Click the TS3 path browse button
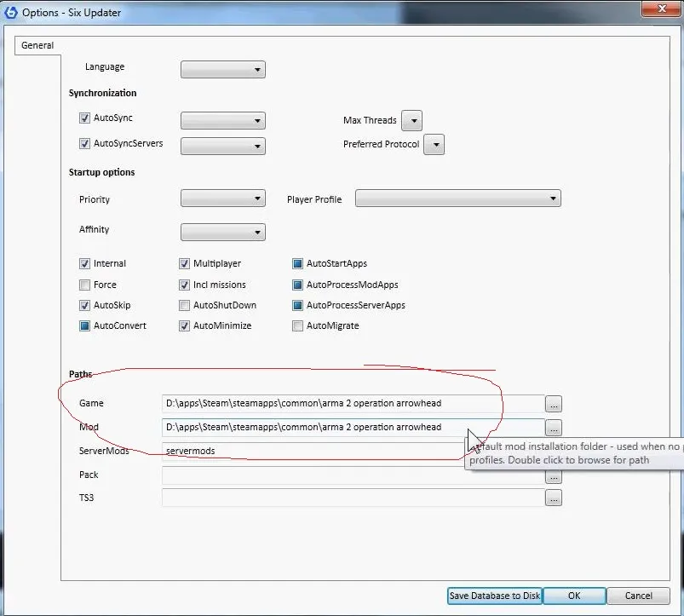Viewport: 684px width, 616px height. pyautogui.click(x=554, y=498)
